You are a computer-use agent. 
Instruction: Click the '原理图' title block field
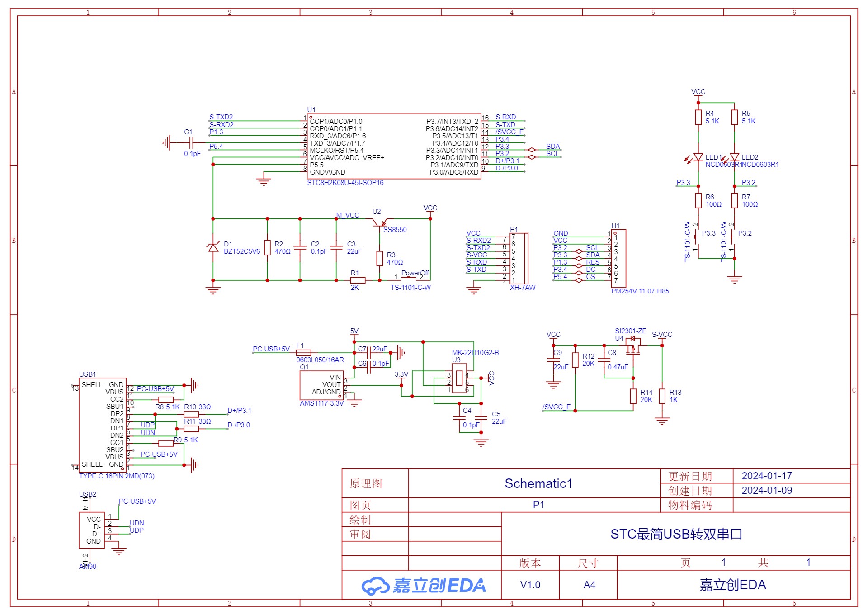coord(366,483)
